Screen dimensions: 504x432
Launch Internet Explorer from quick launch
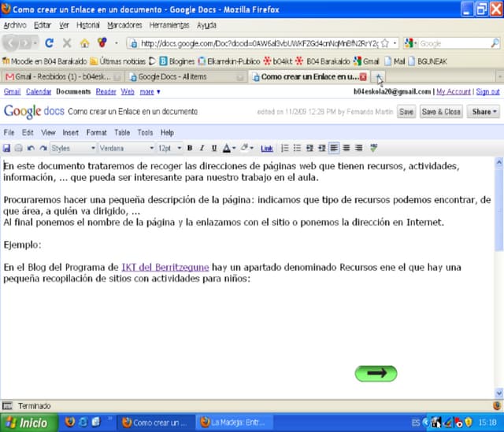pyautogui.click(x=83, y=422)
